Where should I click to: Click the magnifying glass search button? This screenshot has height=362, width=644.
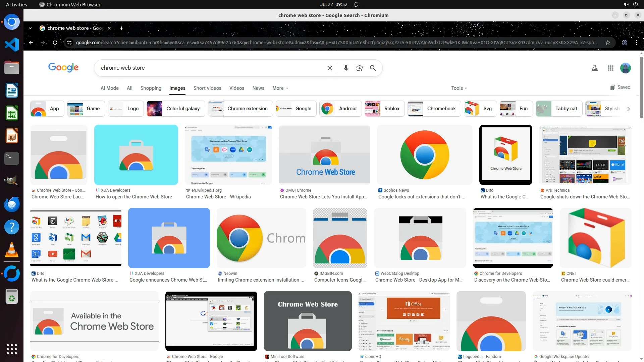[373, 68]
